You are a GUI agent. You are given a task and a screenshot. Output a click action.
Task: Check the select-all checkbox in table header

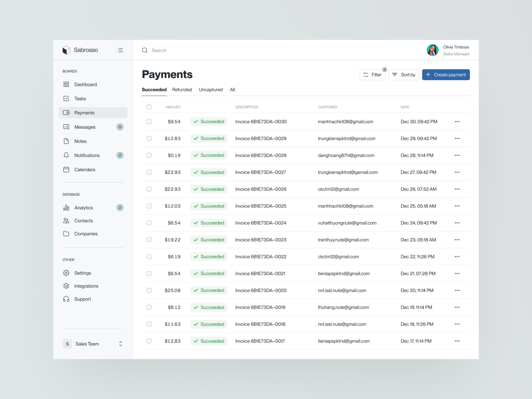tap(149, 107)
